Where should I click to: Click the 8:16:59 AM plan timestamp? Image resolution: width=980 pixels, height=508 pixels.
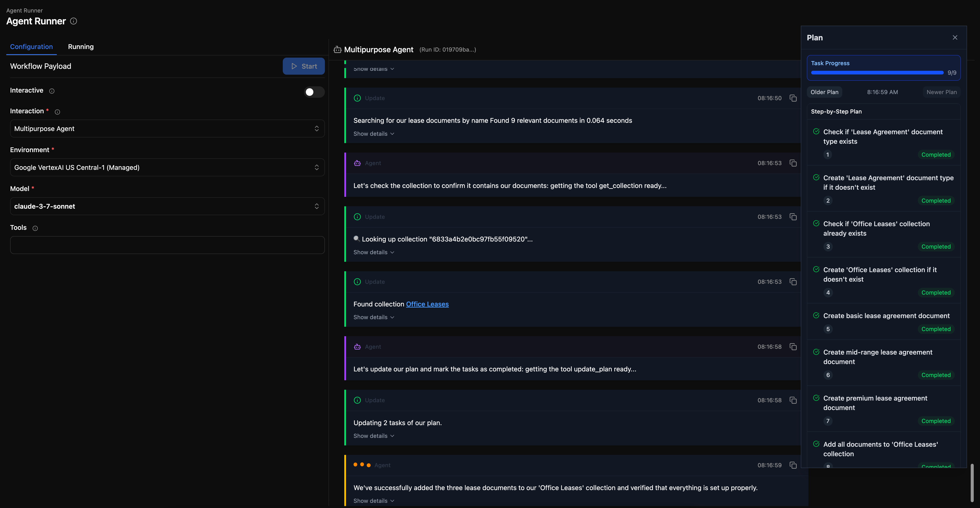click(x=882, y=92)
